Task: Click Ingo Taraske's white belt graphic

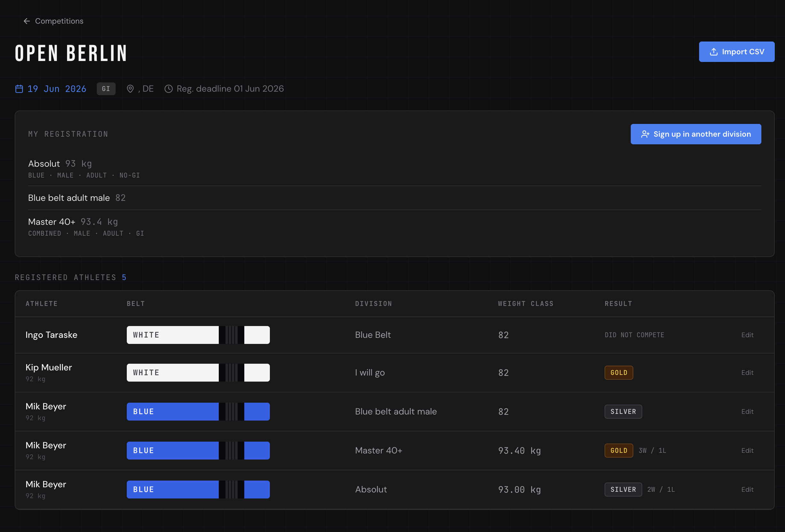Action: pos(198,335)
